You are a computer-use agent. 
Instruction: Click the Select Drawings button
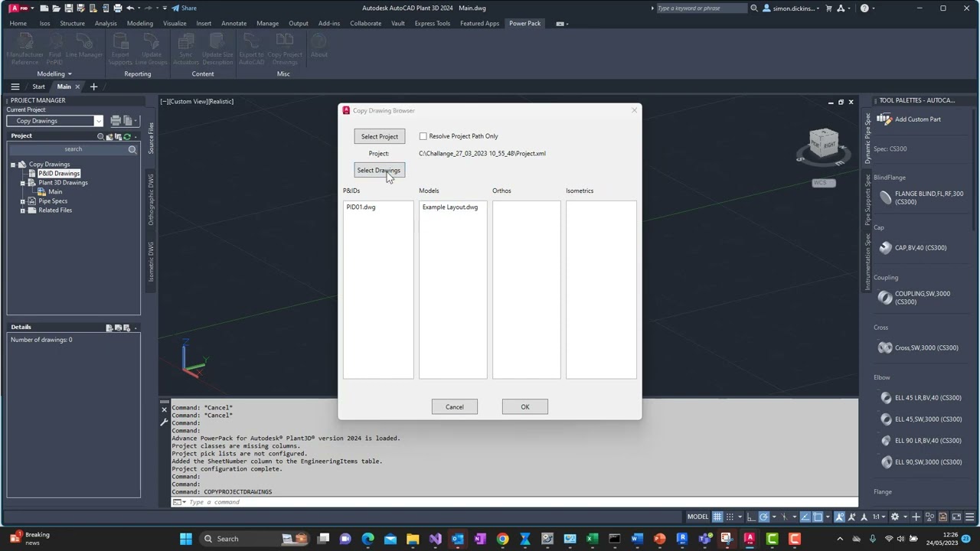point(378,170)
